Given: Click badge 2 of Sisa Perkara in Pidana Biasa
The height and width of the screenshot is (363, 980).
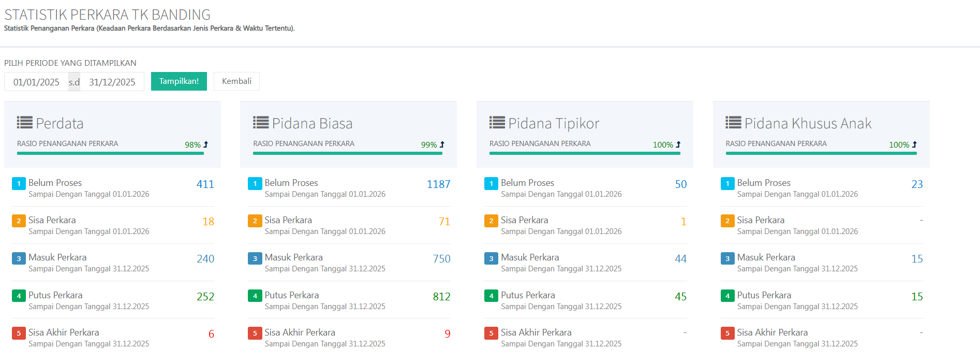Looking at the screenshot, I should click(255, 221).
